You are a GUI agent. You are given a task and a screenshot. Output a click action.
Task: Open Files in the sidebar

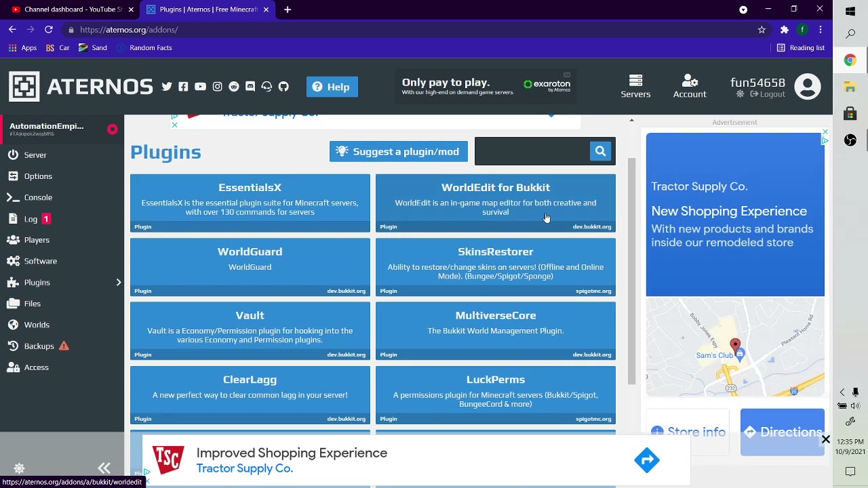pos(62,304)
